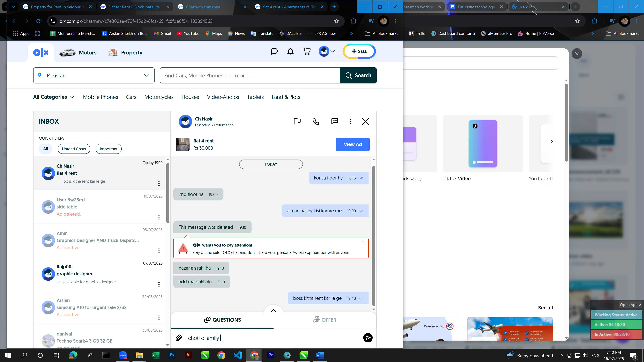The height and width of the screenshot is (362, 644).
Task: Open the tab search dropdown arrow
Action: pyautogui.click(x=13, y=7)
